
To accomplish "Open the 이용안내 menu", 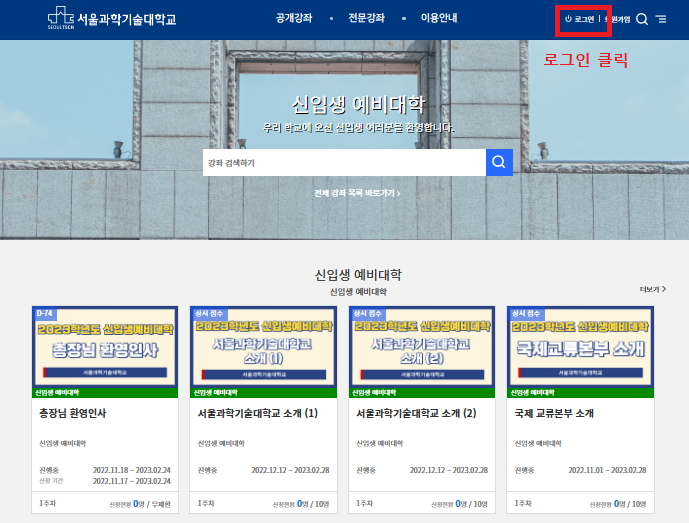I will [439, 18].
